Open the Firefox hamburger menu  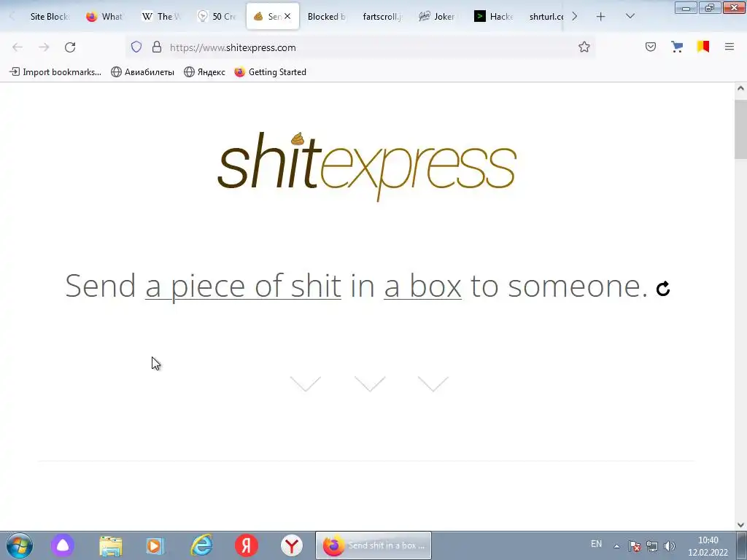click(x=729, y=47)
